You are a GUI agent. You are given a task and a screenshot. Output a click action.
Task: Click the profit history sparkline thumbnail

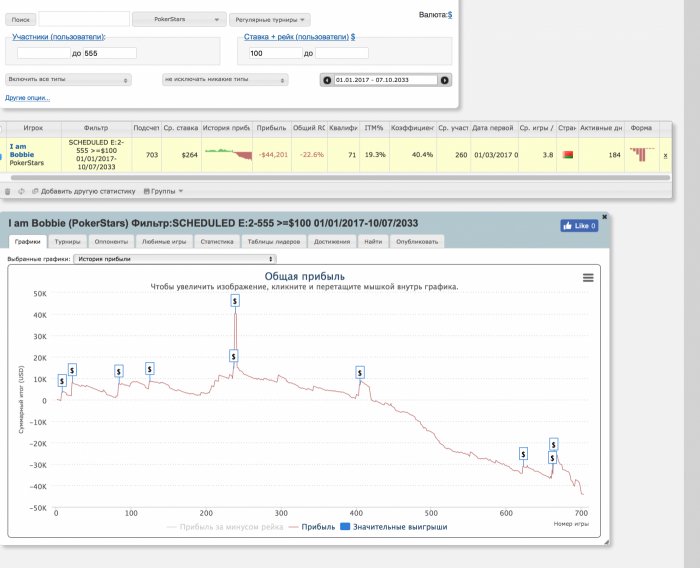229,155
